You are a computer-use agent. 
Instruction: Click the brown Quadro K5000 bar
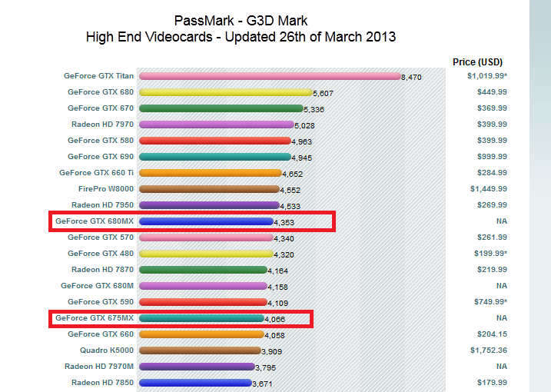[x=200, y=350]
